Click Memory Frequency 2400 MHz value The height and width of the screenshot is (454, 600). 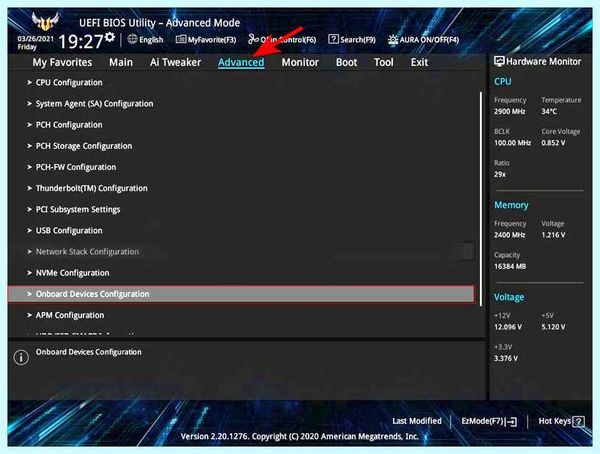[509, 235]
